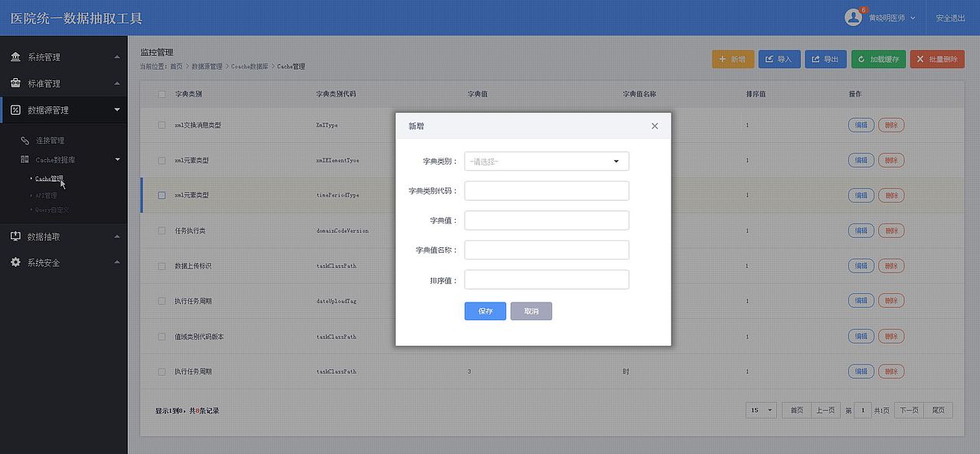This screenshot has height=454, width=980.
Task: Click the 导出 button
Action: click(x=825, y=59)
